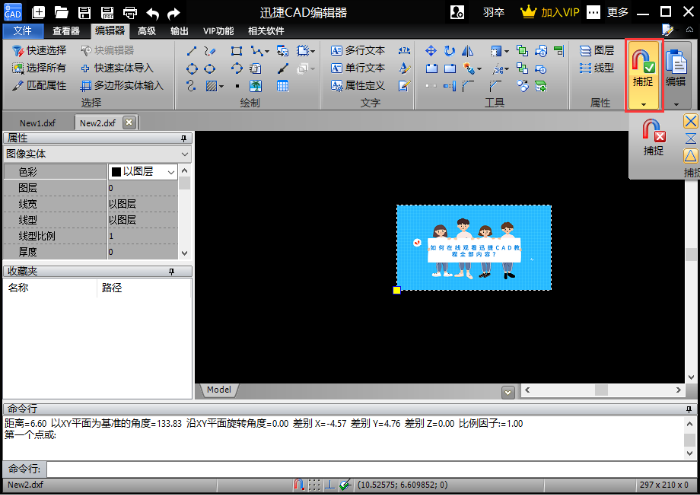
Task: Click the New file icon in title bar
Action: (x=38, y=12)
